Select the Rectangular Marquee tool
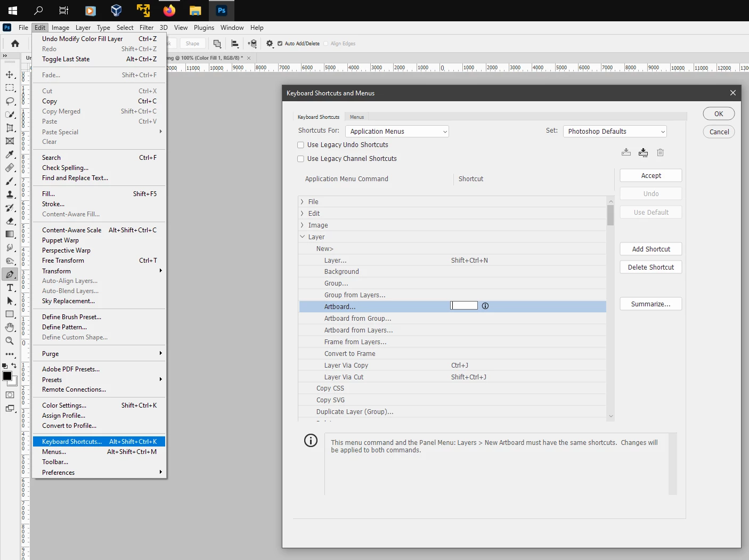749x560 pixels. pos(10,88)
